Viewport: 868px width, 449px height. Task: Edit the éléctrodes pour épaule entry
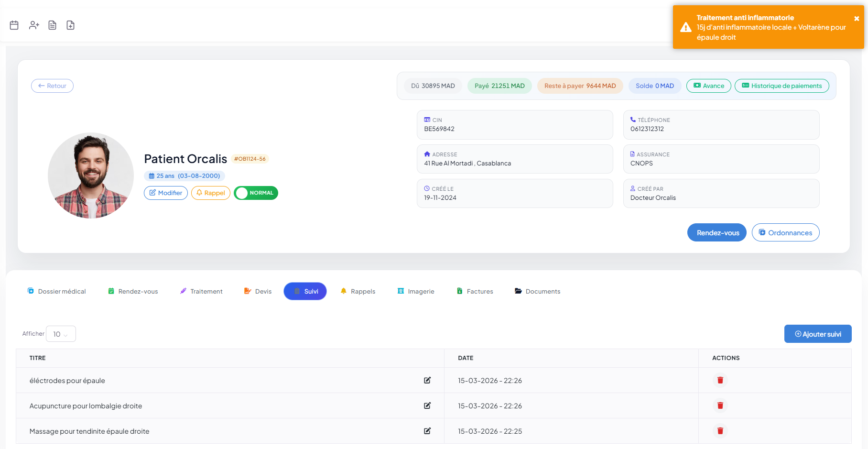coord(427,381)
